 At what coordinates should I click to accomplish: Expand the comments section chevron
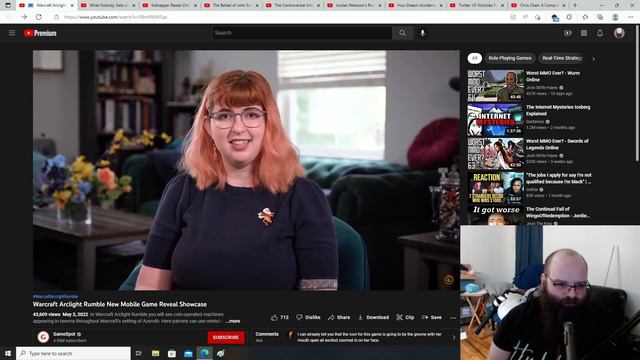pyautogui.click(x=453, y=337)
